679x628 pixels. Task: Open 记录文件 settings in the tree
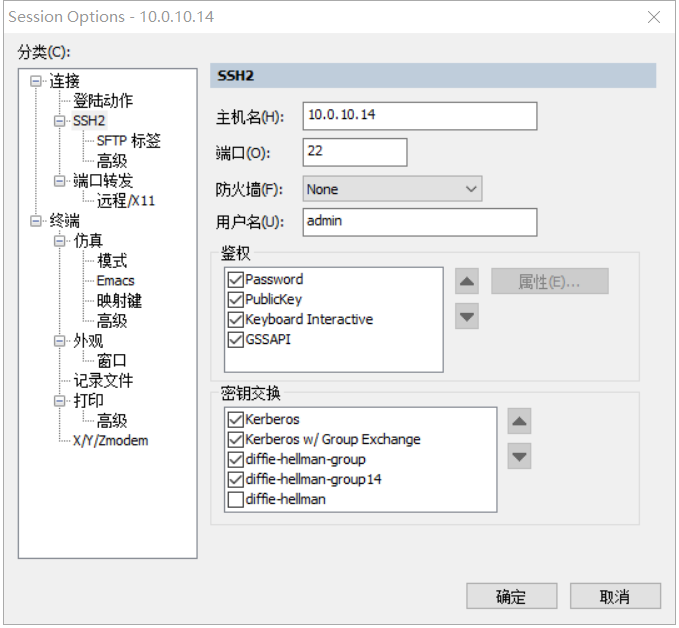point(103,381)
